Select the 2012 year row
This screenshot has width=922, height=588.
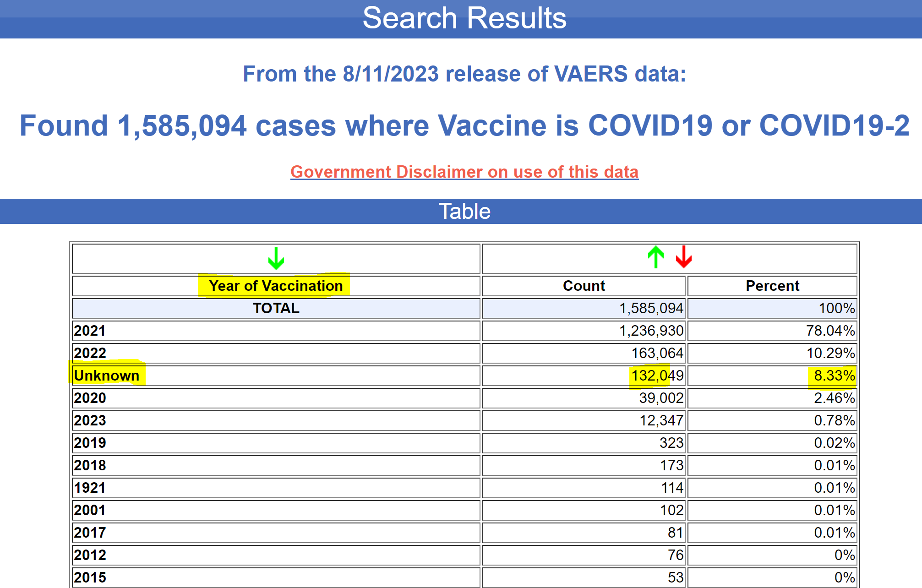pos(276,555)
